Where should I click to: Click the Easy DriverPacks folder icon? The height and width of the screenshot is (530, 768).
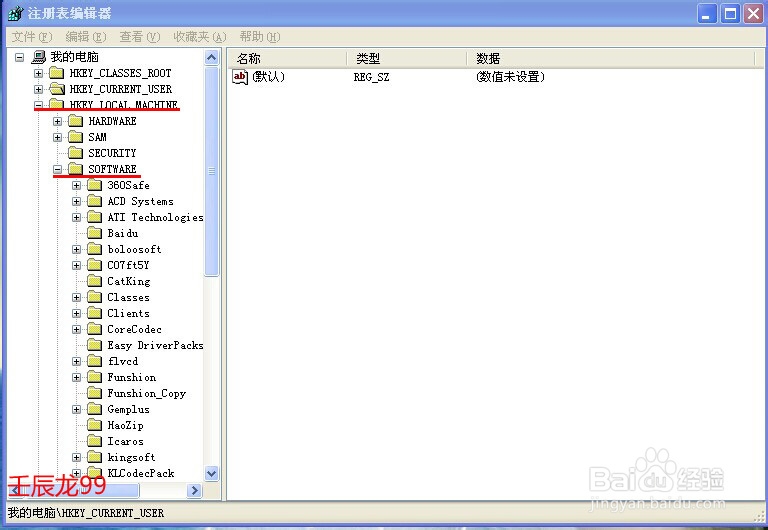95,345
